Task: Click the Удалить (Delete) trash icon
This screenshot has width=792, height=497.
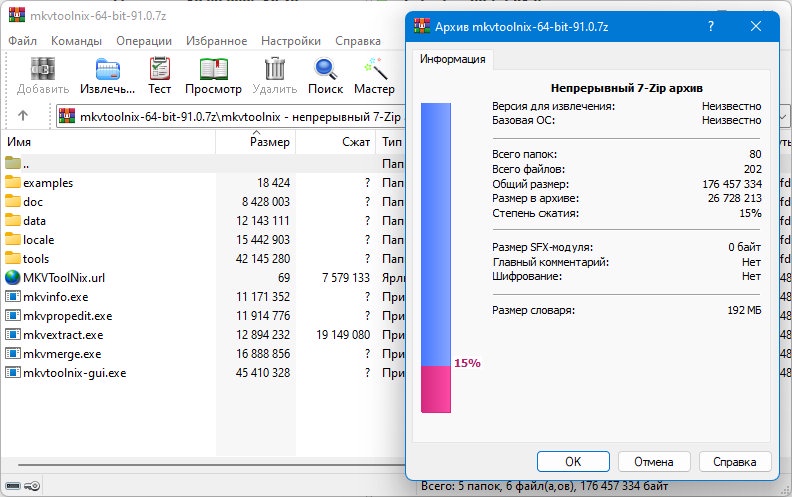Action: [274, 69]
